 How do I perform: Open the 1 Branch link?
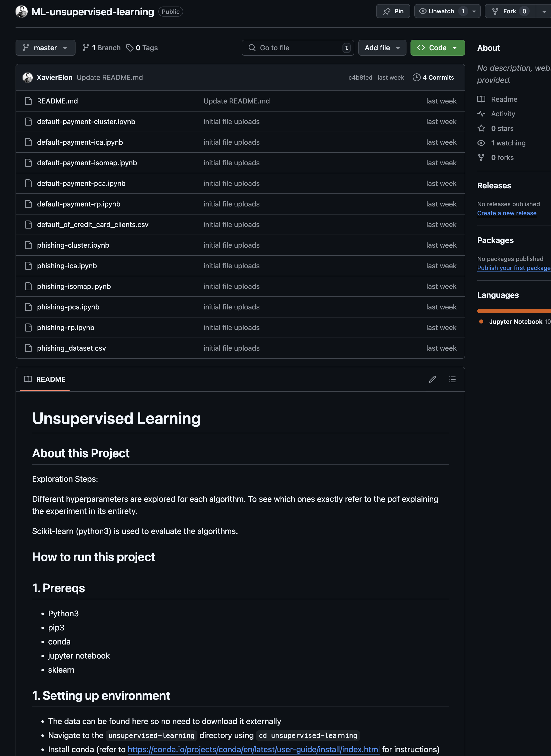tap(102, 48)
